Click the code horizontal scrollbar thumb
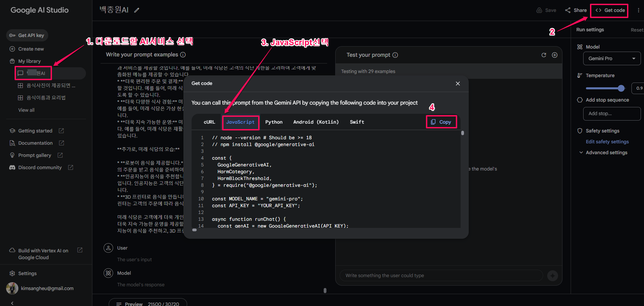 (195, 230)
